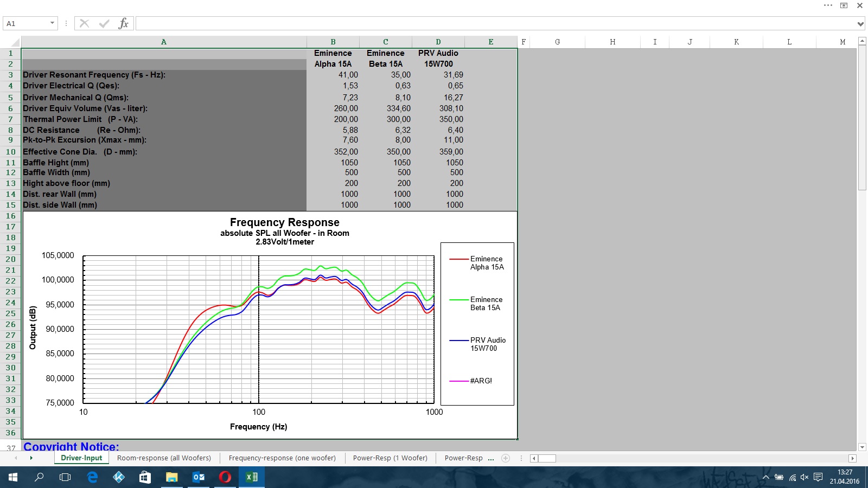The width and height of the screenshot is (868, 488).
Task: Select PRV Audio Xmax value 11,00
Action: (438, 140)
